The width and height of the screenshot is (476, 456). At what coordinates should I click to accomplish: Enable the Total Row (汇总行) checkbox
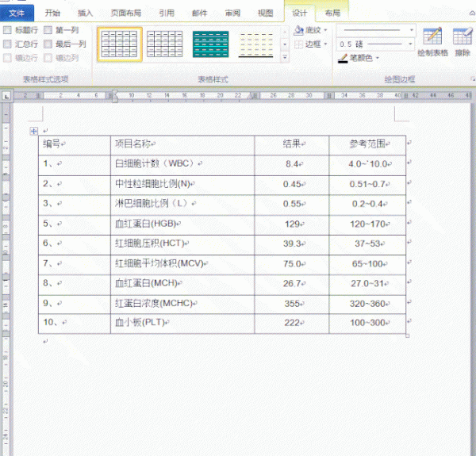pos(7,44)
